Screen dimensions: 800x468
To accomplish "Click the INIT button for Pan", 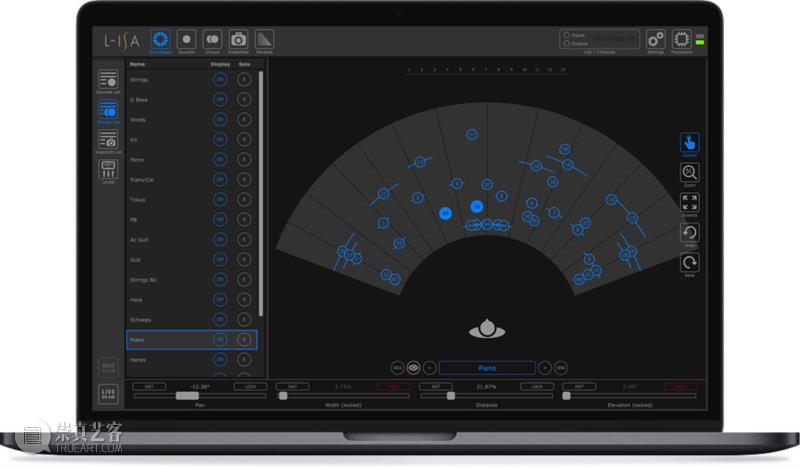I will point(149,386).
